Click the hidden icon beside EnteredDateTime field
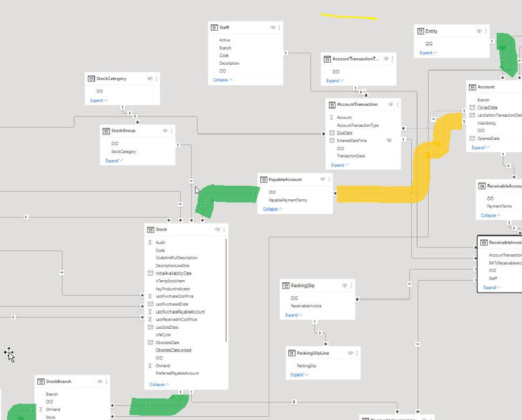 point(389,140)
